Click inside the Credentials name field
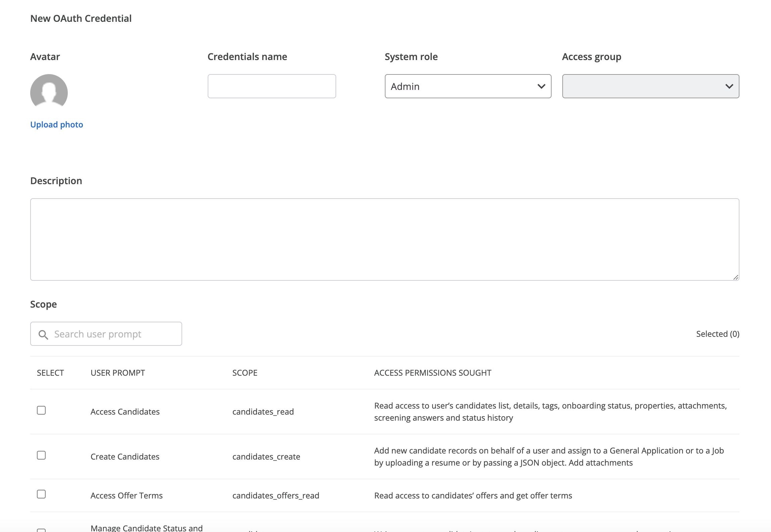The height and width of the screenshot is (532, 771). click(271, 86)
